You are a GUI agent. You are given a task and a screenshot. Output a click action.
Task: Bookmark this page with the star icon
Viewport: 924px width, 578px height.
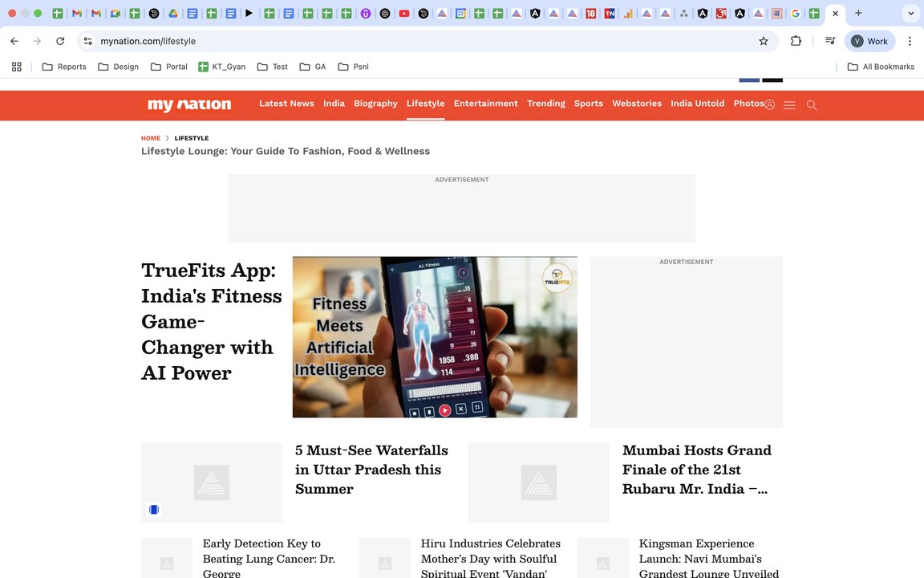tap(764, 41)
